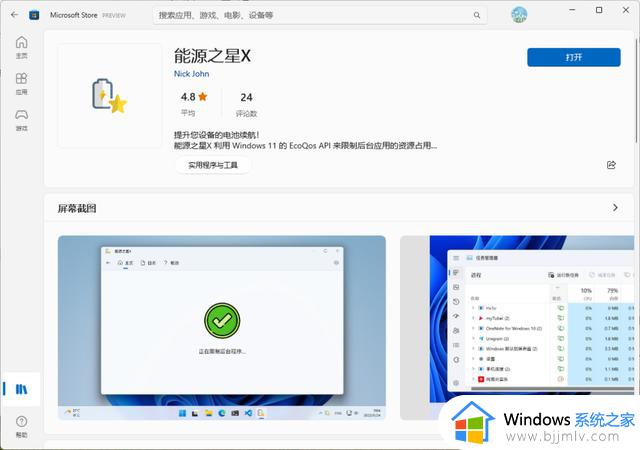Open the second task manager screenshot
This screenshot has height=450, width=640.
pyautogui.click(x=518, y=327)
